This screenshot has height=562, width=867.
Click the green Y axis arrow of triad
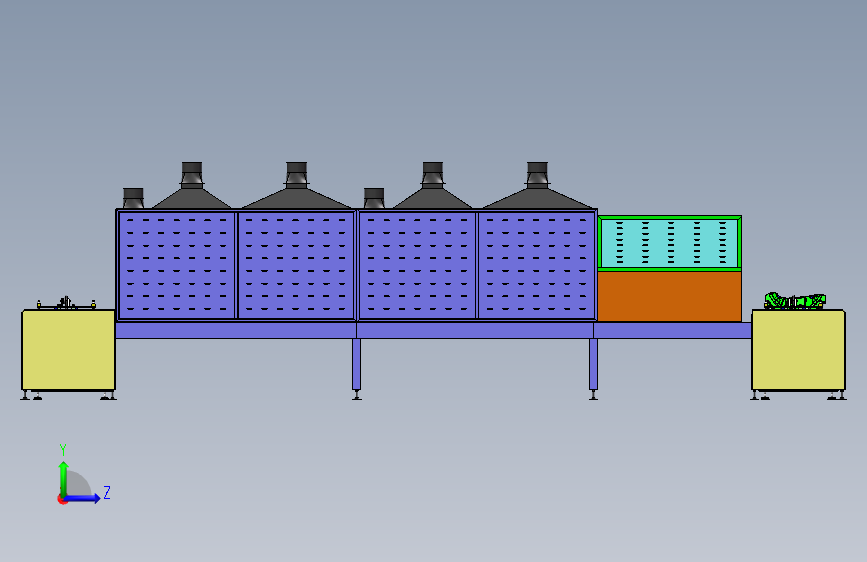[63, 478]
